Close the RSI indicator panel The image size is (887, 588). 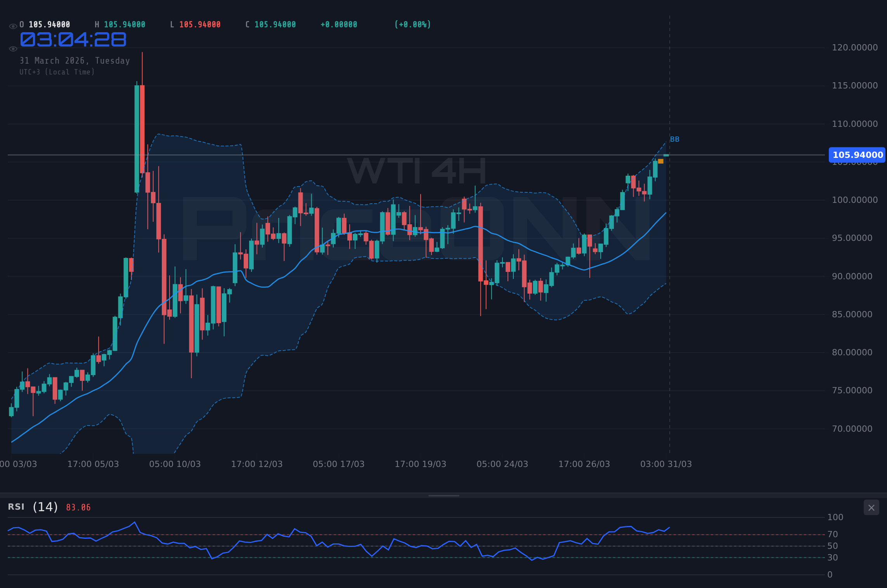tap(871, 507)
